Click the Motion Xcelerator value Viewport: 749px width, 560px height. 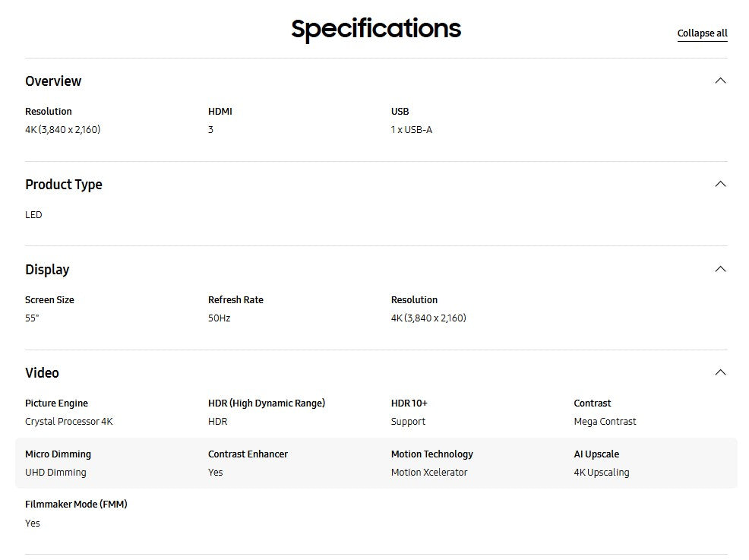click(429, 473)
